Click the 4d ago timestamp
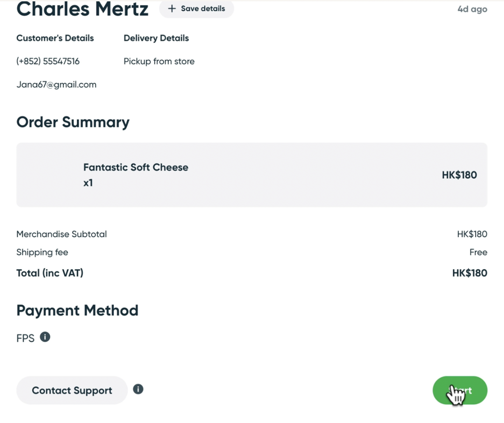 point(472,9)
